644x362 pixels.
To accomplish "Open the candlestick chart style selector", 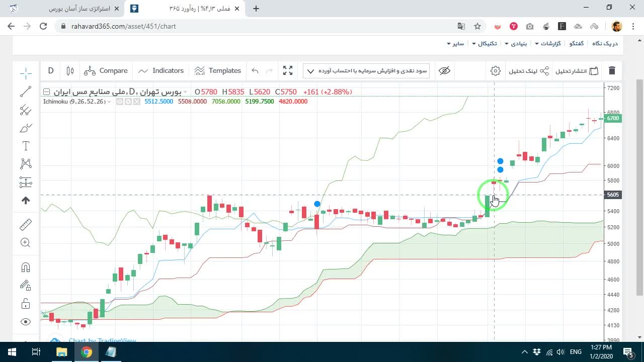I will (x=70, y=71).
